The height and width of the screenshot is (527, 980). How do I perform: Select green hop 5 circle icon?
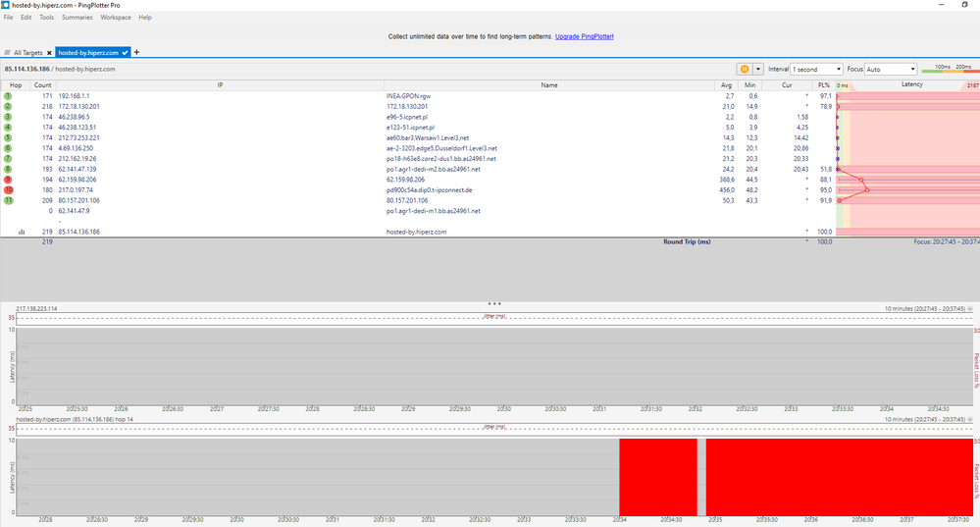point(8,137)
